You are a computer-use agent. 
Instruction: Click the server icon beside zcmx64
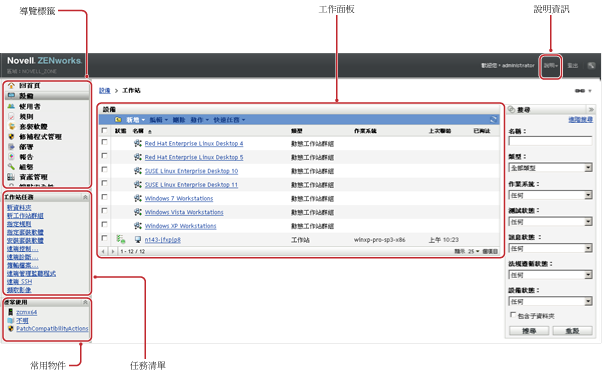point(11,312)
